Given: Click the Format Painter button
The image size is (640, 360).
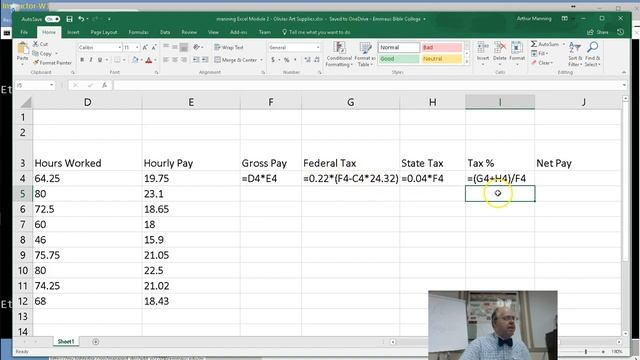Looking at the screenshot, I should [52, 63].
